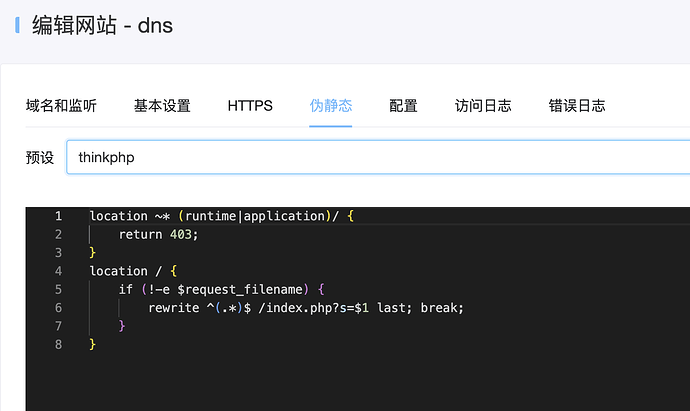Screen dimensions: 690x411
Task: Click the closing brace on line 8
Action: pyautogui.click(x=93, y=344)
